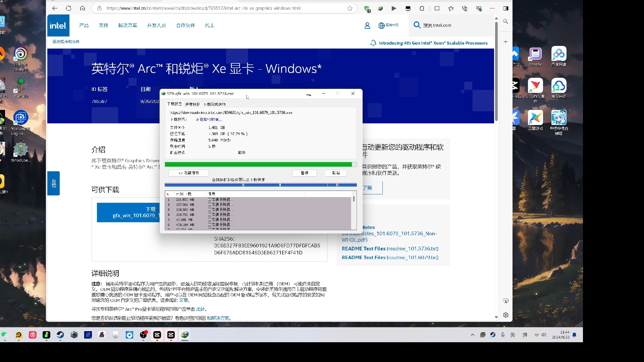
Task: Open browser collections icon
Action: coord(465,8)
